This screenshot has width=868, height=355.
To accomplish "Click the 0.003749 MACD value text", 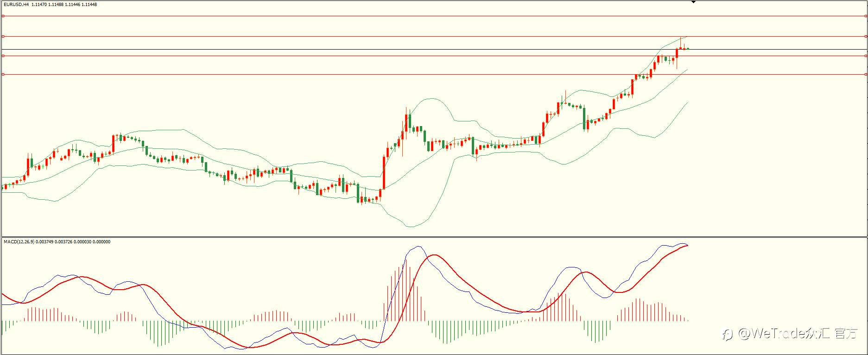I will pyautogui.click(x=44, y=241).
